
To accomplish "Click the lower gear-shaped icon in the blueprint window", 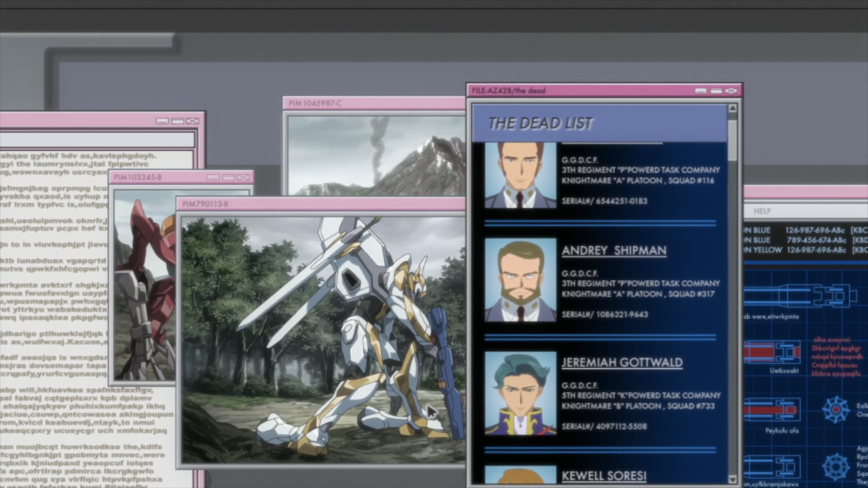I will 836,467.
